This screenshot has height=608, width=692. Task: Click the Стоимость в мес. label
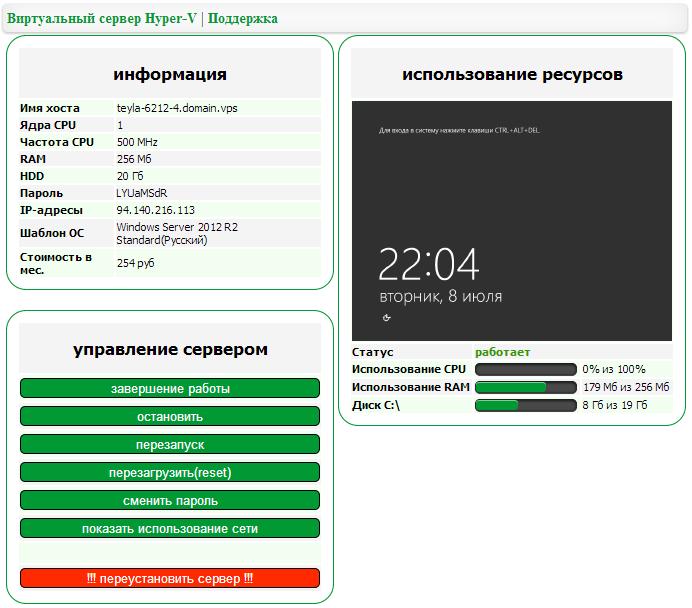tap(56, 263)
